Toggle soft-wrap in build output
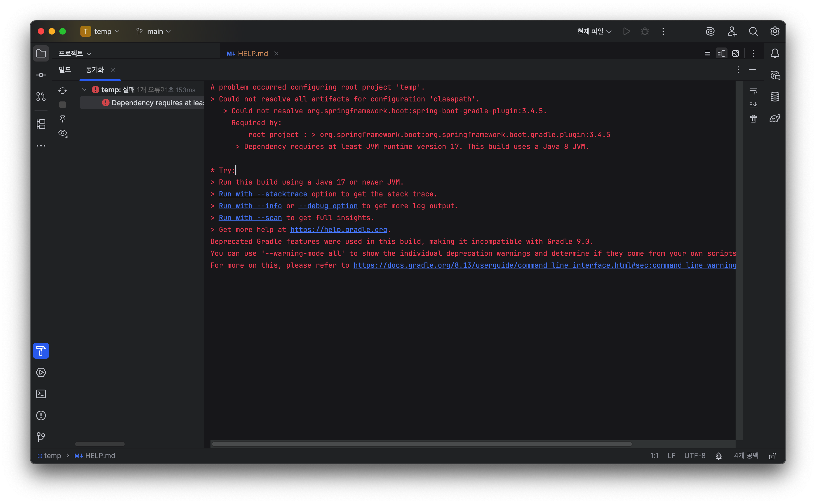This screenshot has height=504, width=816. (753, 91)
